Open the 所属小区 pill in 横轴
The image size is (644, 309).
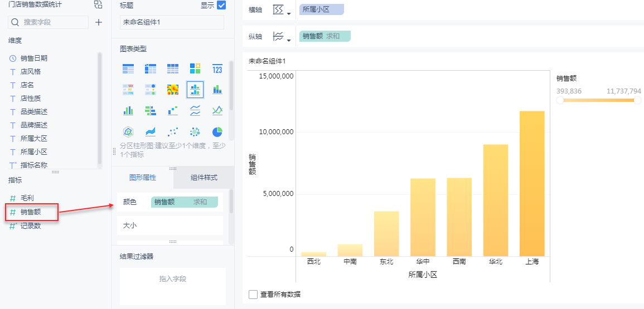[322, 10]
